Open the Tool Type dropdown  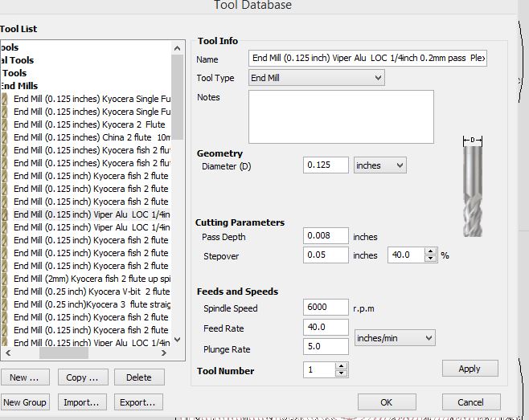click(317, 78)
